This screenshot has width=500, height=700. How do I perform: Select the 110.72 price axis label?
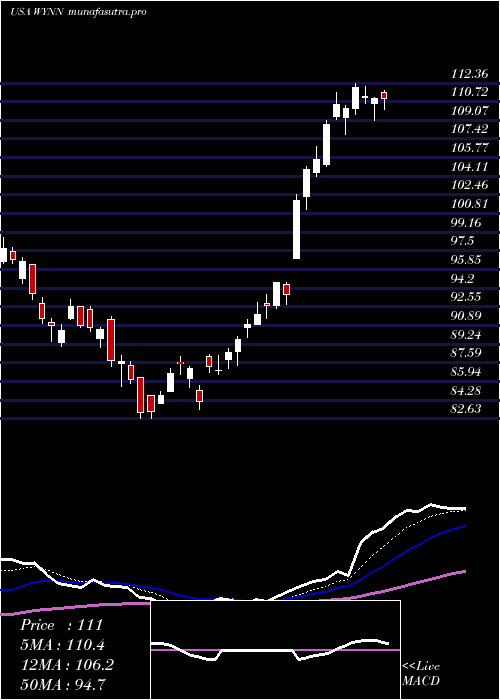[x=470, y=92]
